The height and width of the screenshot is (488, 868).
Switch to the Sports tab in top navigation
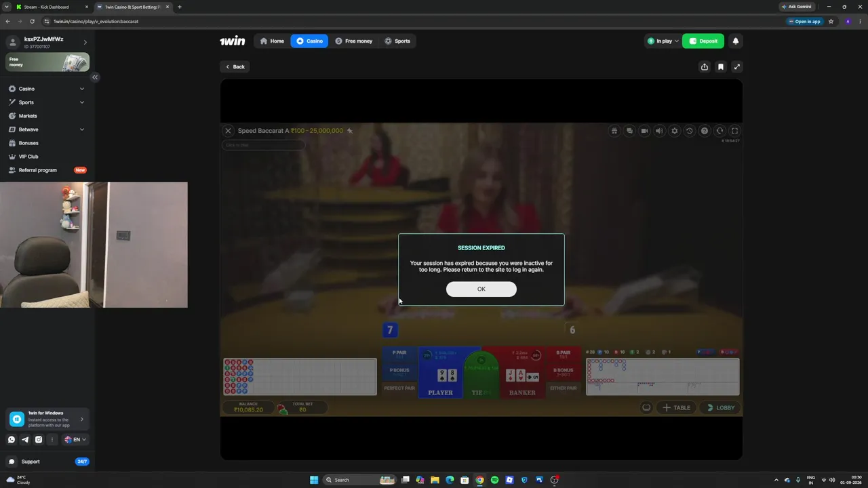397,41
